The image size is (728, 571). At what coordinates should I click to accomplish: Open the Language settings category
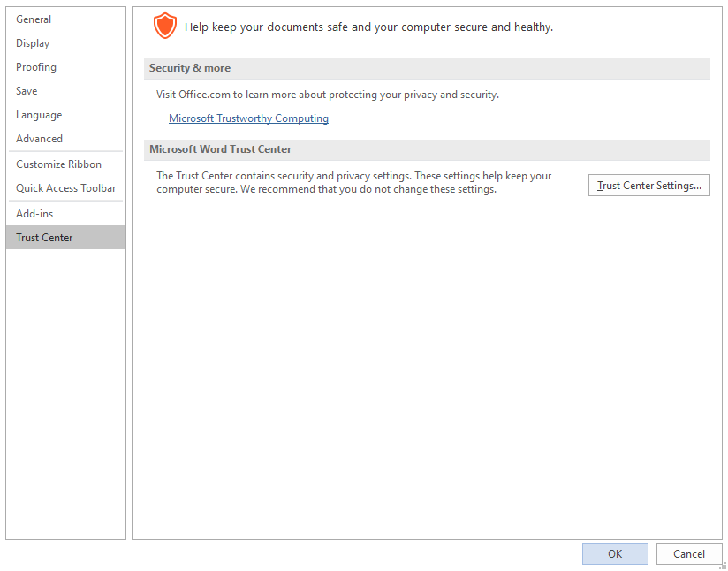click(66, 115)
